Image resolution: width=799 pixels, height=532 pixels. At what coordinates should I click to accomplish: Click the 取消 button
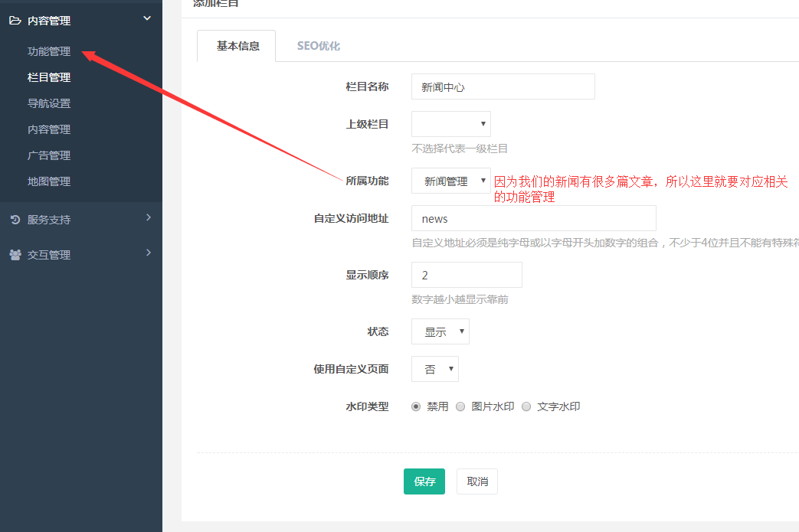coord(477,481)
